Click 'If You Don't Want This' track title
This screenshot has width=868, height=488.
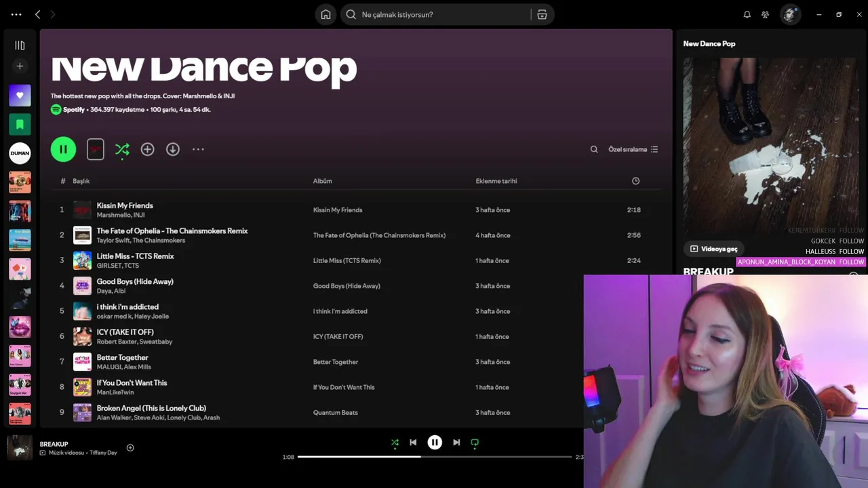[132, 383]
